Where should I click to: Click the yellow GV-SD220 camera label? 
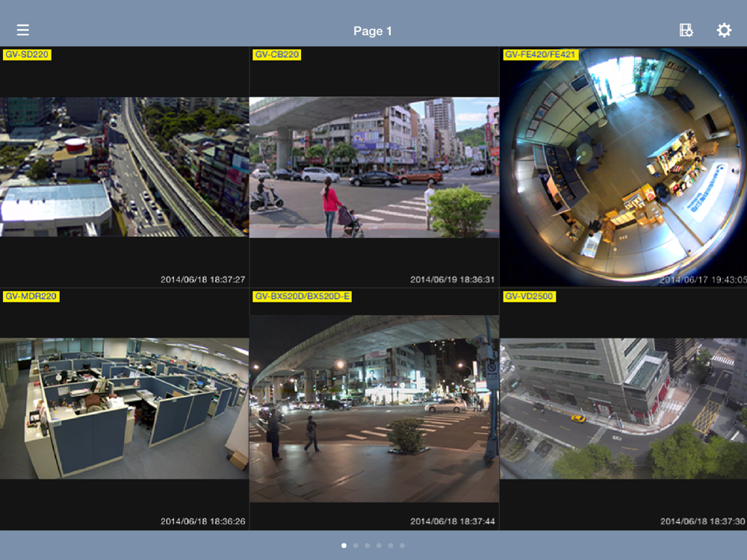tap(27, 55)
